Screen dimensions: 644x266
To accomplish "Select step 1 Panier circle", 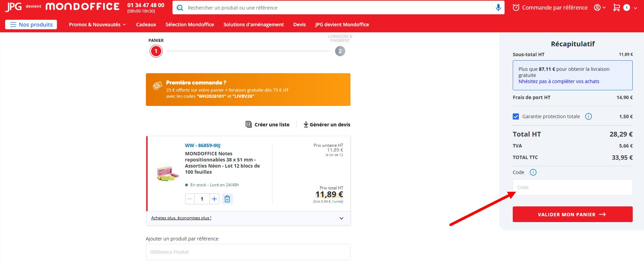I will pyautogui.click(x=156, y=51).
